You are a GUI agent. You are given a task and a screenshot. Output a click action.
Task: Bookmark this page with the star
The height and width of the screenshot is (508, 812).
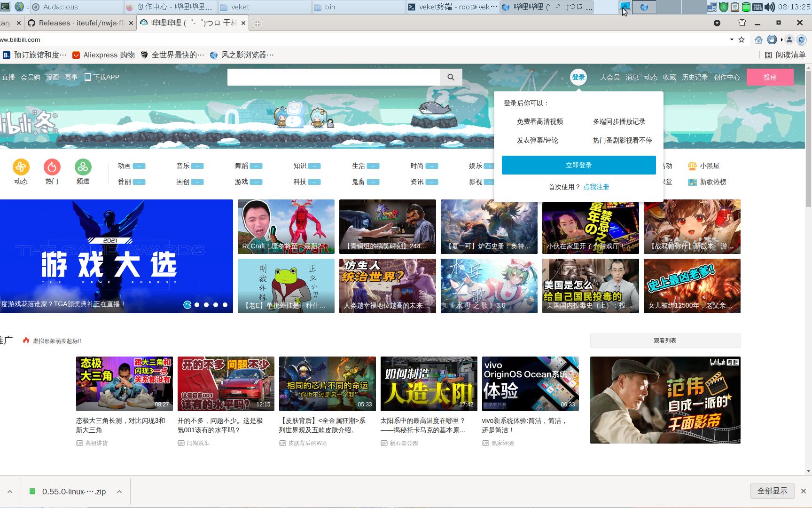tap(742, 40)
